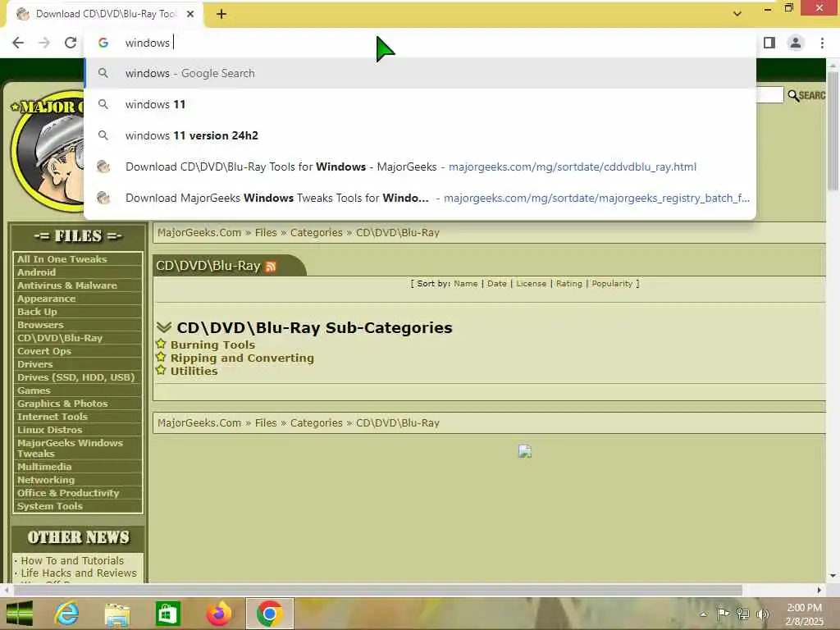Sort the list by License
This screenshot has width=840, height=630.
(x=531, y=283)
